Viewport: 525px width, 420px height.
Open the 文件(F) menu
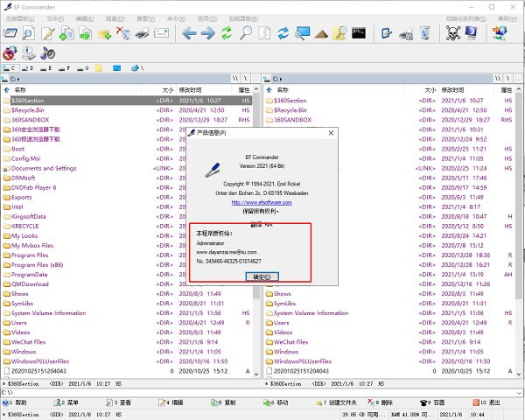54,17
